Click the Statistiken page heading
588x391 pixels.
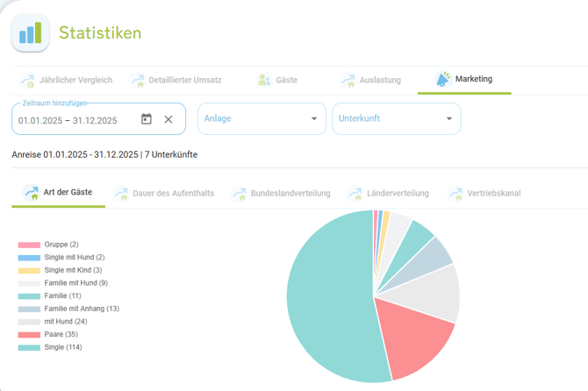(x=100, y=33)
